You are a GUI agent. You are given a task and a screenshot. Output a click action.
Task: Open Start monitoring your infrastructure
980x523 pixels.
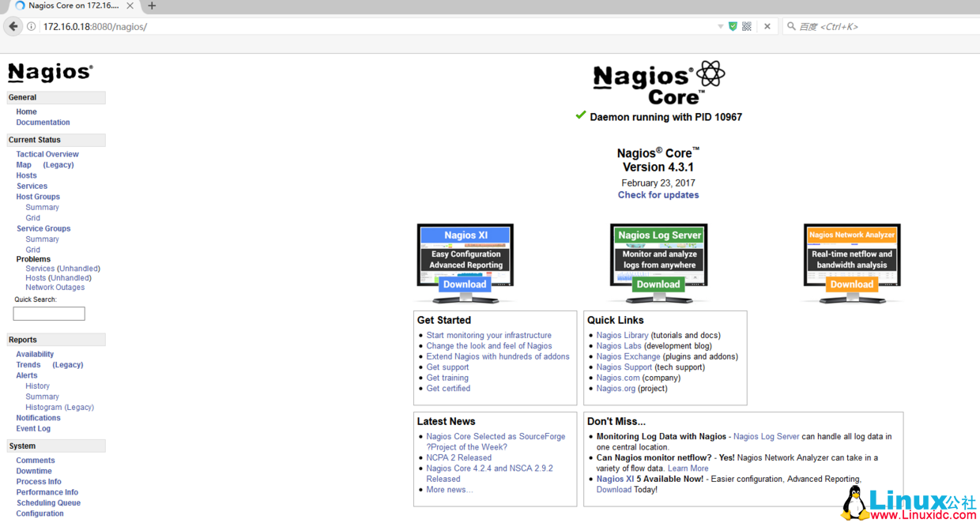click(x=489, y=336)
